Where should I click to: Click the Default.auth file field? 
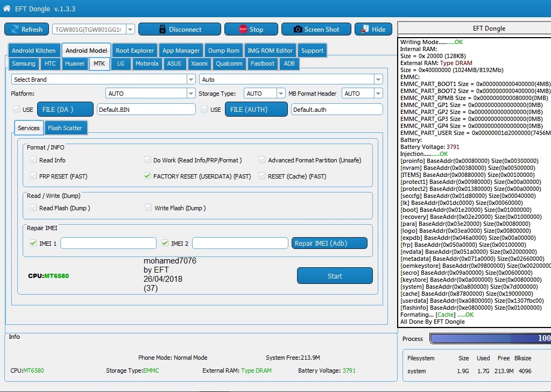click(337, 109)
